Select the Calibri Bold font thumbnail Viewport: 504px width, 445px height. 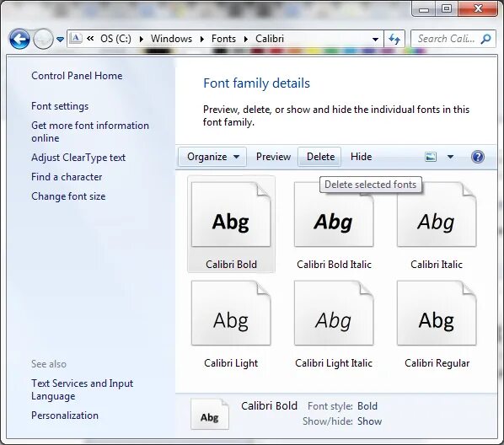(231, 215)
